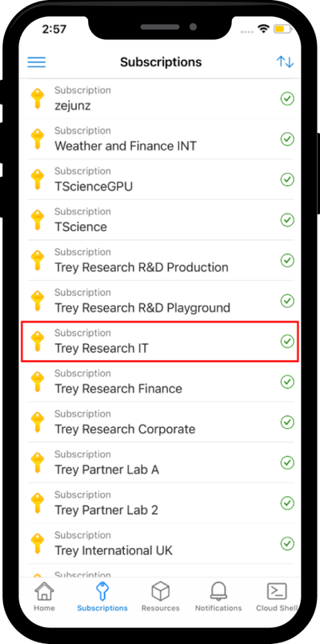Open the Notifications bell icon
The image size is (320, 644).
[218, 592]
